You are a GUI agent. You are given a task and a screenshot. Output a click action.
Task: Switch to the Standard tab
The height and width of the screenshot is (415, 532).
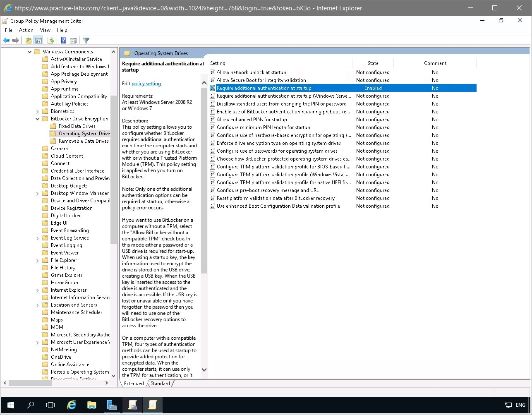pyautogui.click(x=160, y=384)
